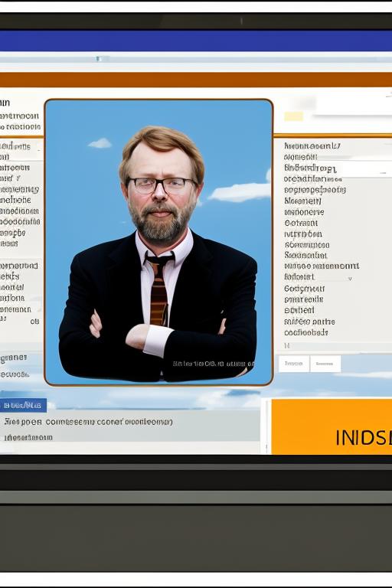Open the portrait photo of the bearded man
The height and width of the screenshot is (588, 392).
click(158, 242)
